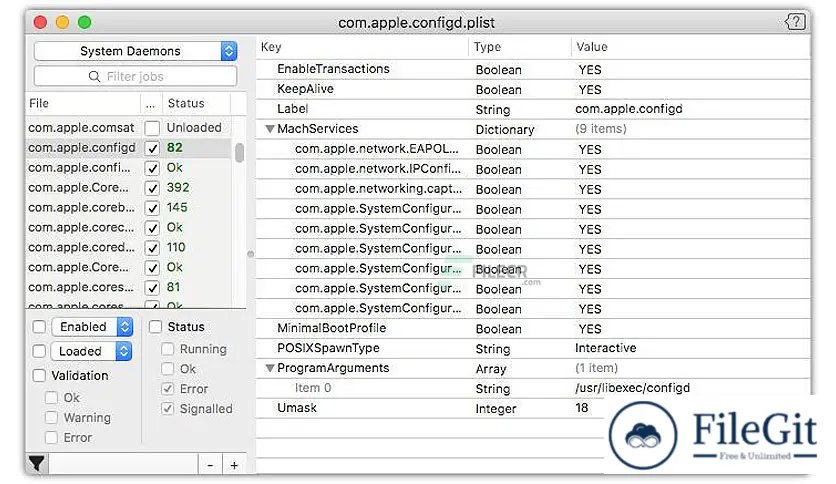Toggle checkbox for com.apple.configd job

point(152,148)
